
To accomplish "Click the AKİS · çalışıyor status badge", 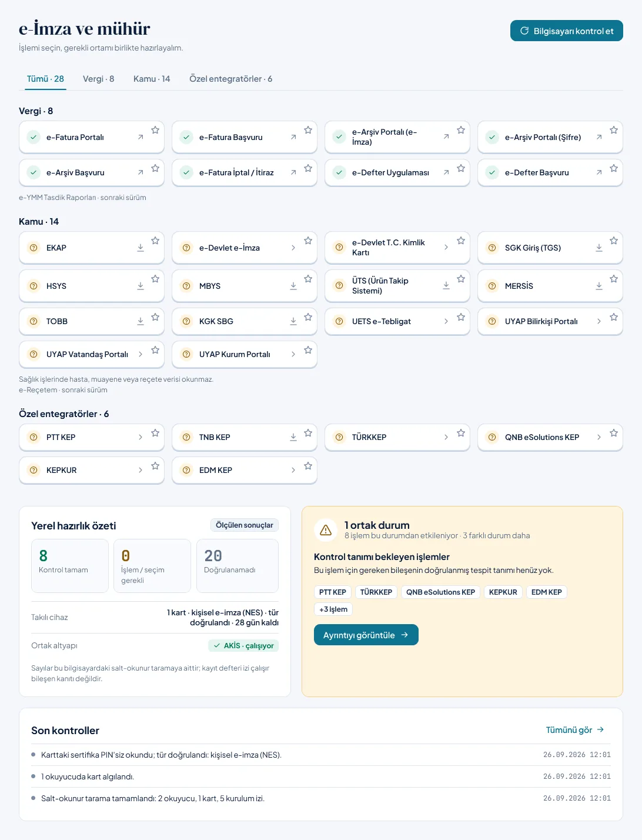I will 243,645.
